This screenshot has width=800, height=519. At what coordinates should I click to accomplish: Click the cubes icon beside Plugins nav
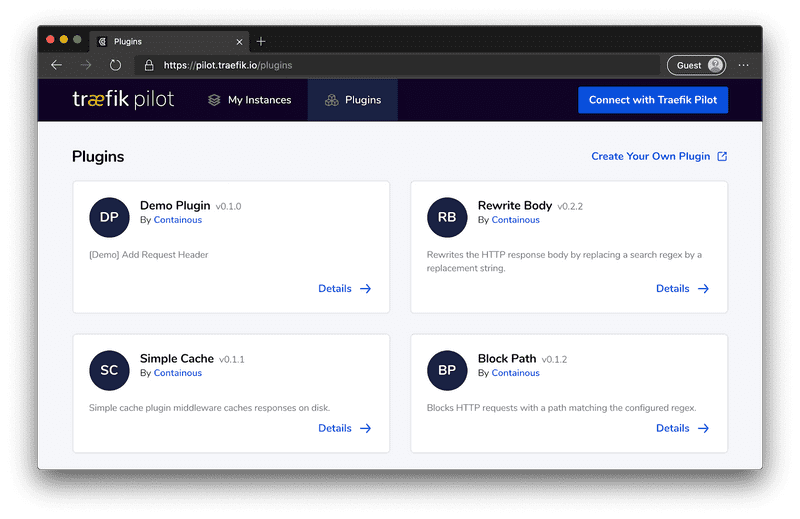point(332,100)
